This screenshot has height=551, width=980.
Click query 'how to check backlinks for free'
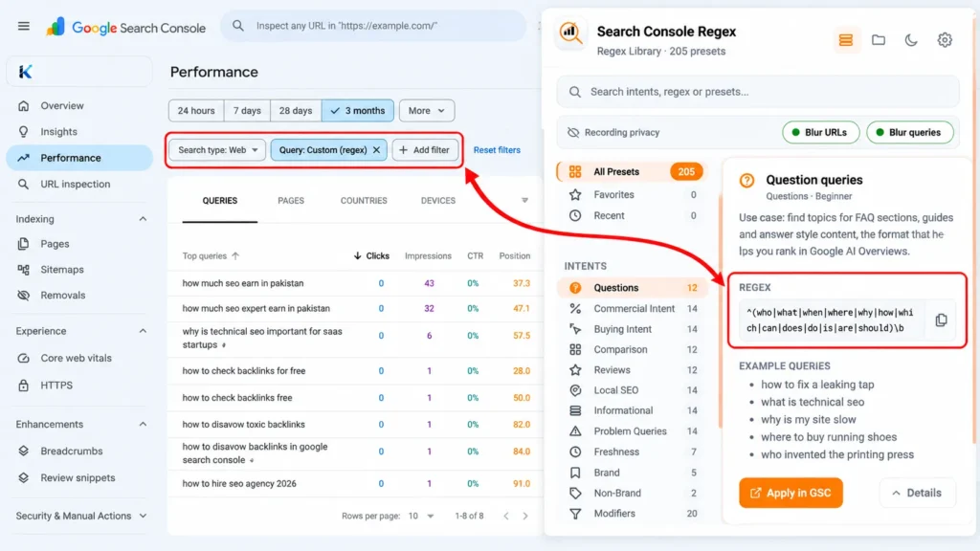(x=244, y=370)
